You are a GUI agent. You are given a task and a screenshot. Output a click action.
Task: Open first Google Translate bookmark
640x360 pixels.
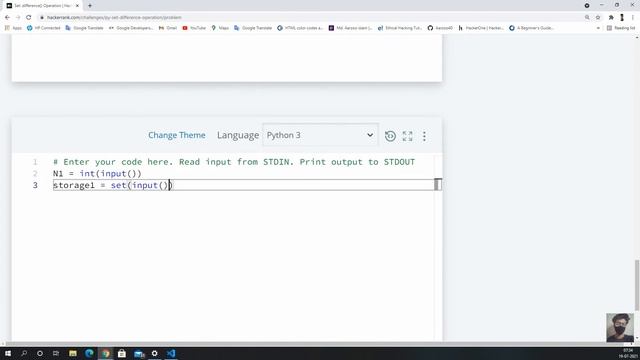pos(84,28)
